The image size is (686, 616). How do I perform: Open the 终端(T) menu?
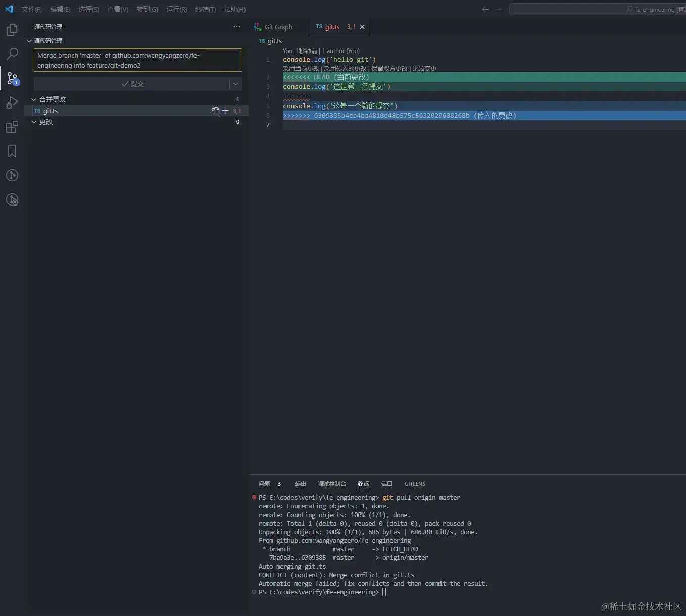pos(205,9)
